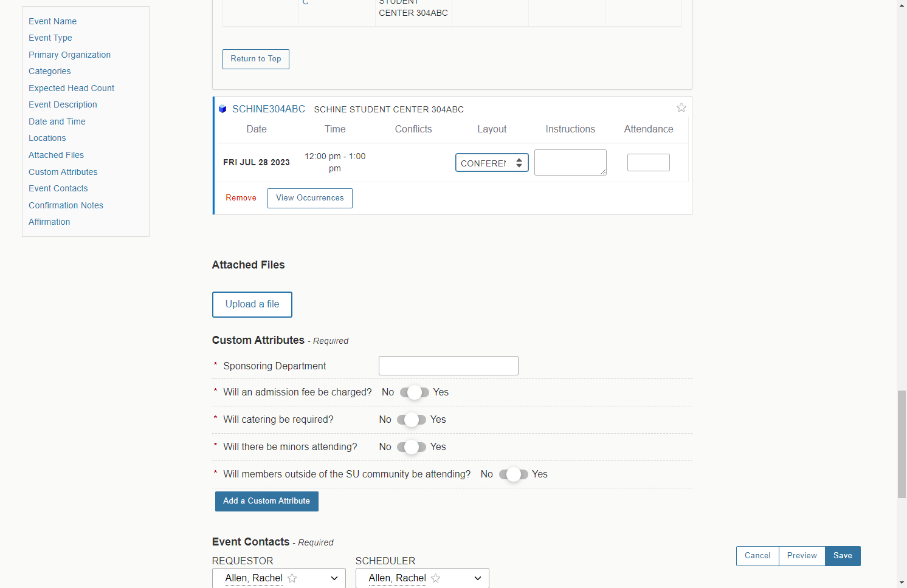Toggle the minors attending switch
The height and width of the screenshot is (588, 907).
point(412,447)
